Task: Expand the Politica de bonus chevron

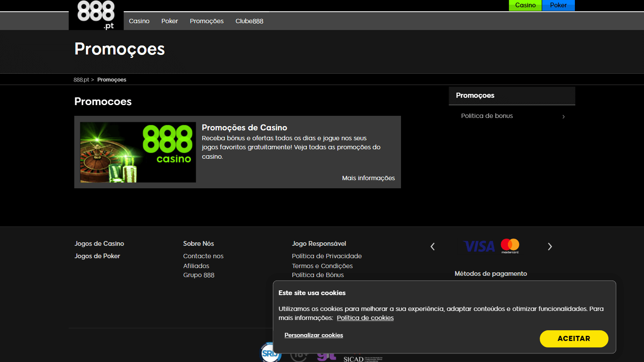Action: 563,117
